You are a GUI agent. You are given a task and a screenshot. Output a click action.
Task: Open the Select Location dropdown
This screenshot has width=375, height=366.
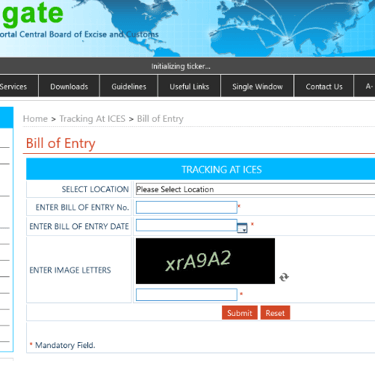tap(255, 189)
